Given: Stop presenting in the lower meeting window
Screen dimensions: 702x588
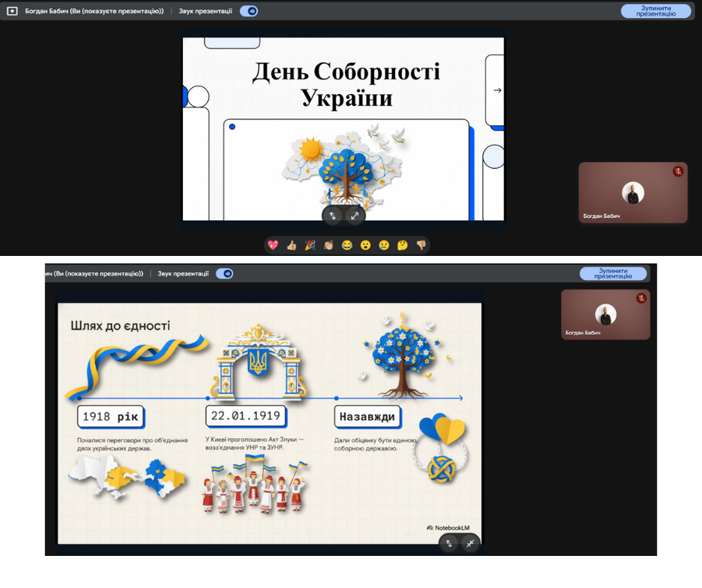Looking at the screenshot, I should coord(613,274).
